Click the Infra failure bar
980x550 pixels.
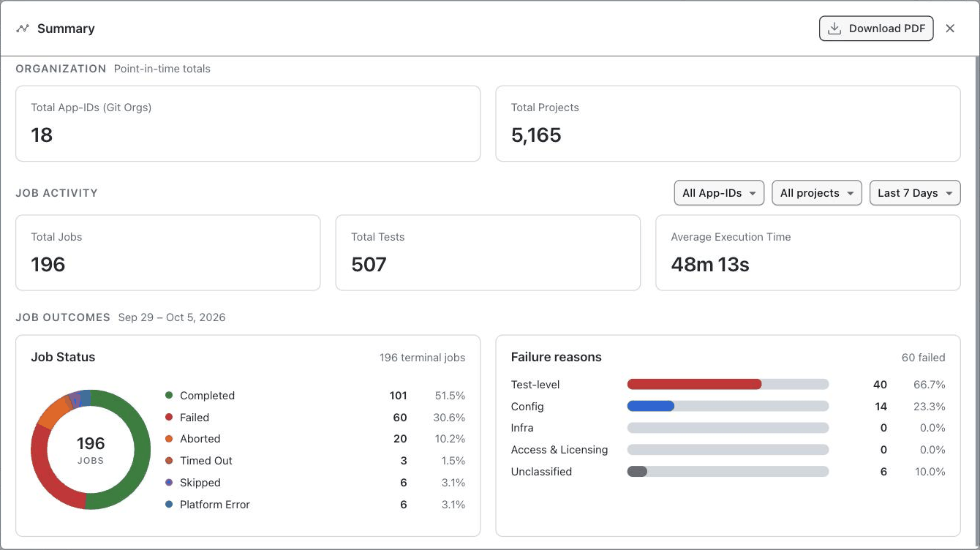pos(728,428)
